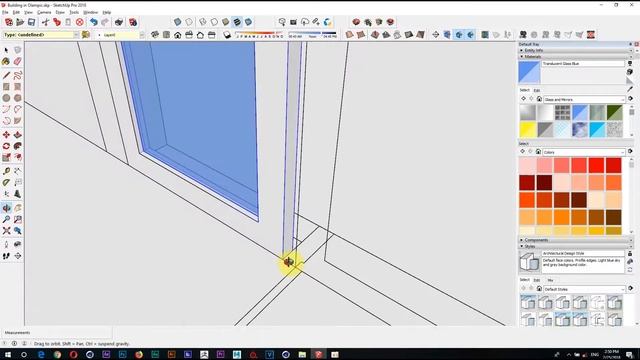Switch to Iso house view
This screenshot has height=360, width=640.
155,35
